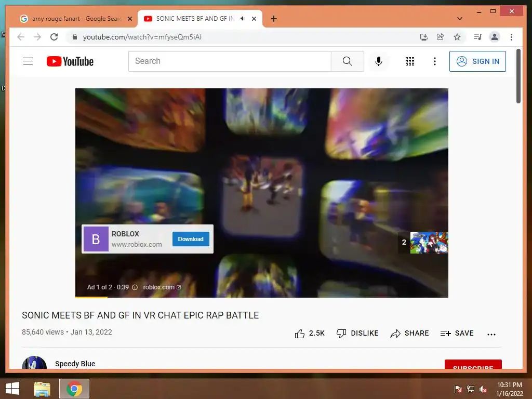Click the ad progress bar
The image size is (532, 399).
[262, 297]
